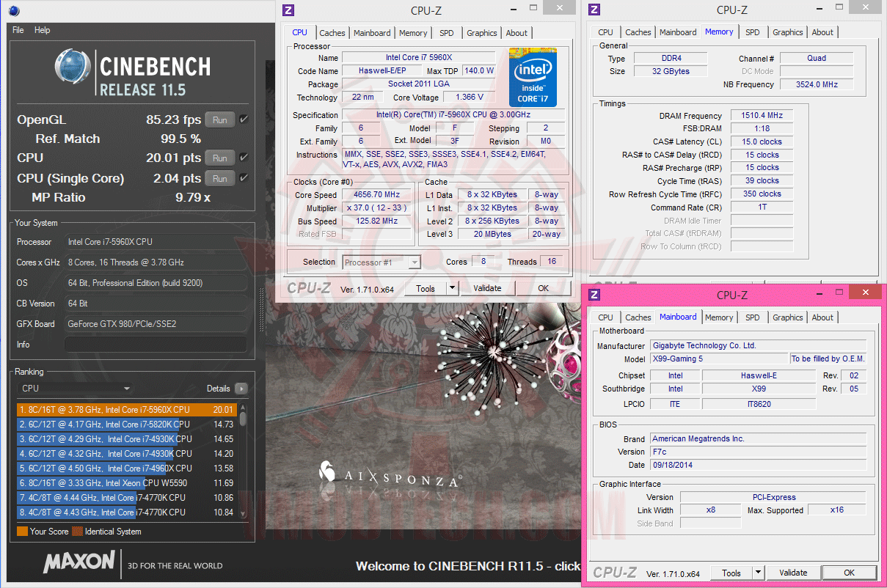Switch to SPD tab in CPU window
The height and width of the screenshot is (588, 887).
(447, 33)
